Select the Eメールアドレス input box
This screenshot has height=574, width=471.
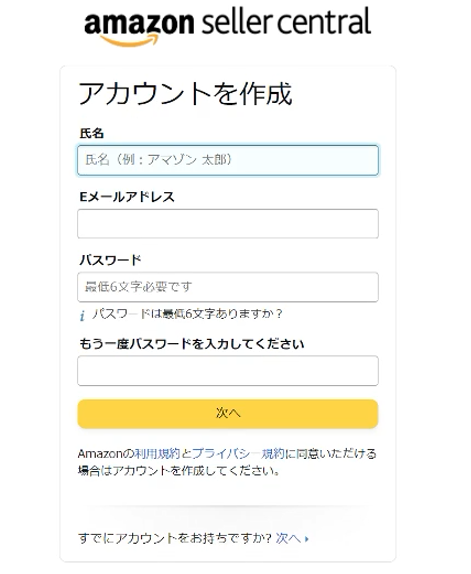click(x=228, y=224)
